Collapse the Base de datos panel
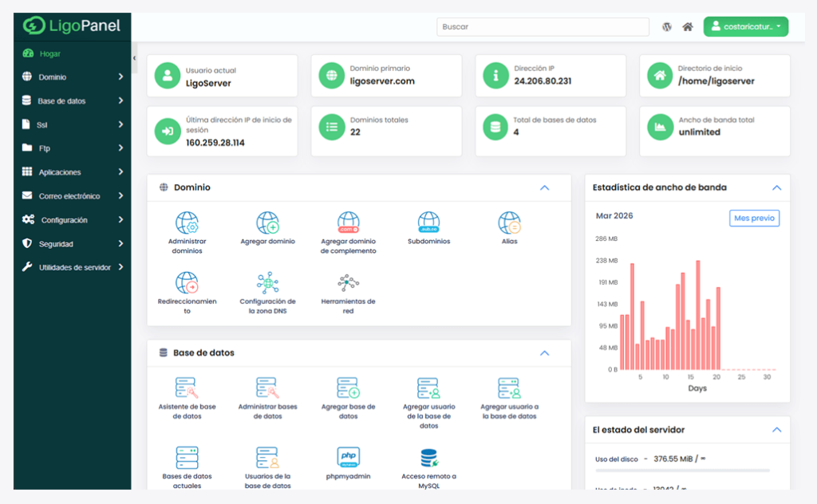The height and width of the screenshot is (504, 817). point(545,353)
